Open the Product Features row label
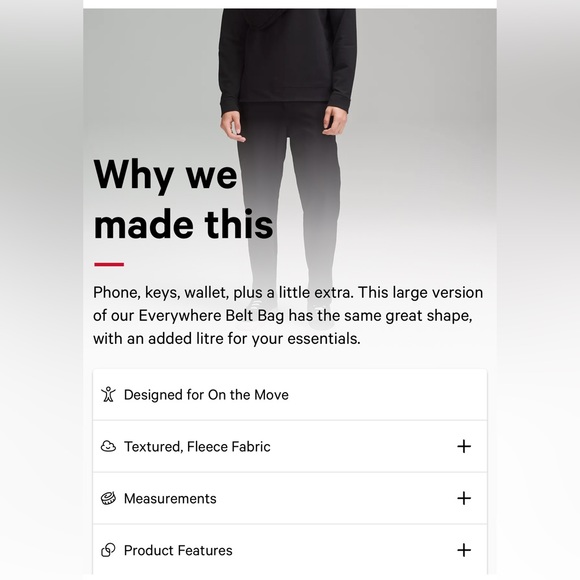The height and width of the screenshot is (580, 580). click(178, 550)
